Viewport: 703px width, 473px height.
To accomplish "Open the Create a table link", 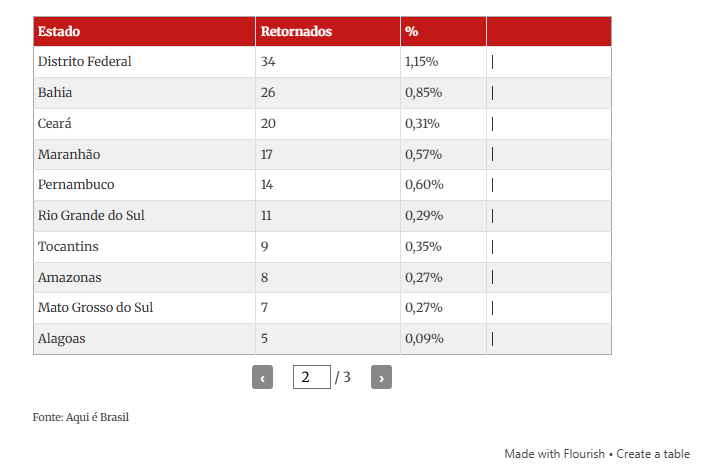I will (x=653, y=454).
